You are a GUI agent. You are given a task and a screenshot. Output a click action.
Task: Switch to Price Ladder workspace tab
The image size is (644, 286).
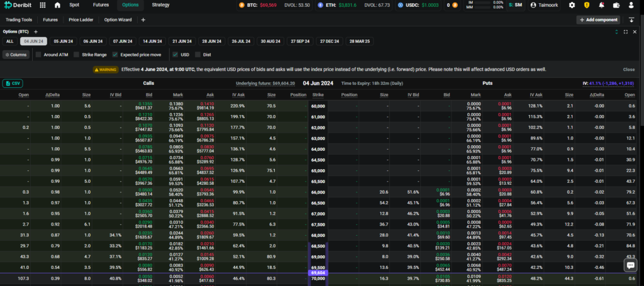coord(81,19)
